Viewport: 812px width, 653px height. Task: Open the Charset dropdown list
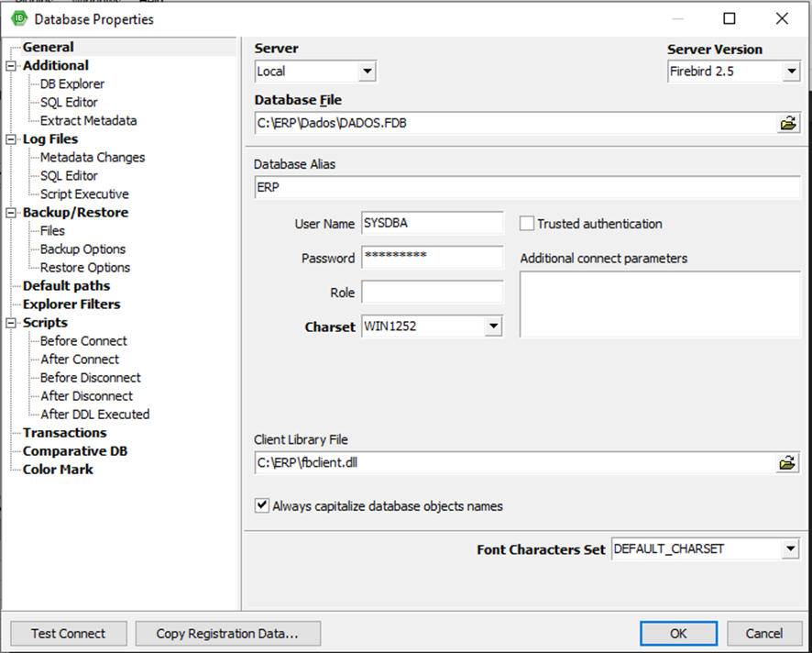(493, 326)
